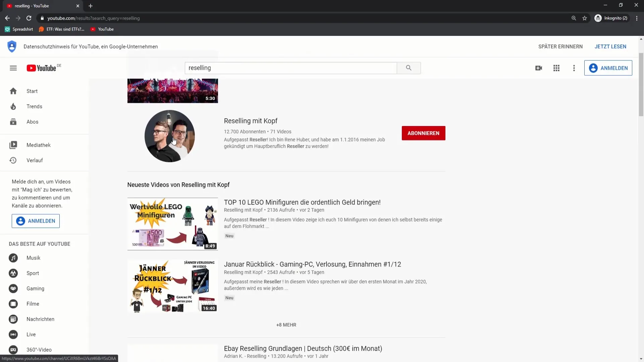The width and height of the screenshot is (644, 362).
Task: Click the Live broadcast icon
Action: 13,335
